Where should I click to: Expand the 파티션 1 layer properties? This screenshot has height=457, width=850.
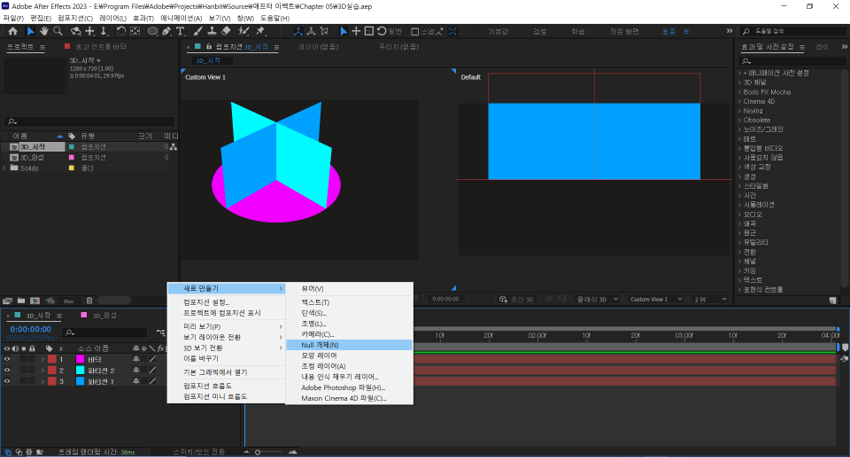(43, 381)
